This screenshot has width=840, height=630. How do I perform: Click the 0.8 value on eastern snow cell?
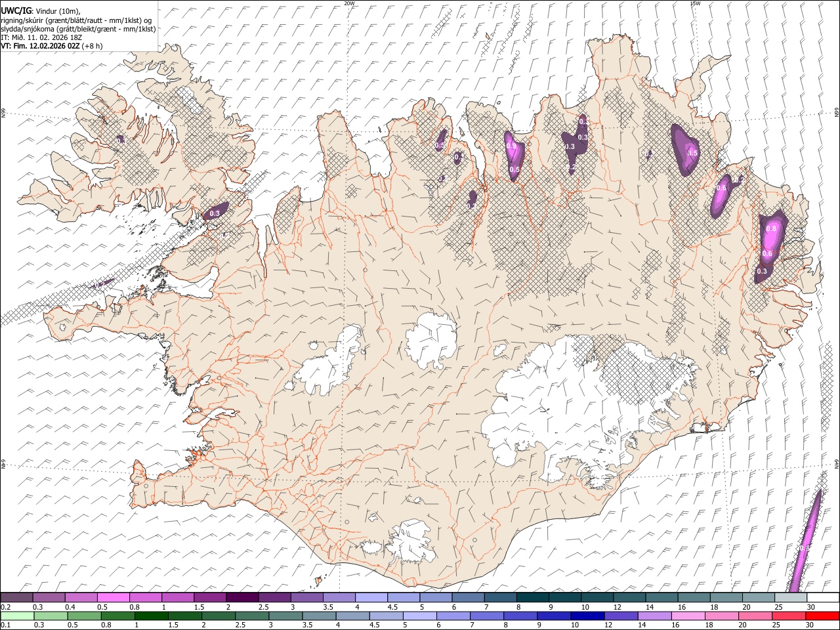(x=772, y=228)
